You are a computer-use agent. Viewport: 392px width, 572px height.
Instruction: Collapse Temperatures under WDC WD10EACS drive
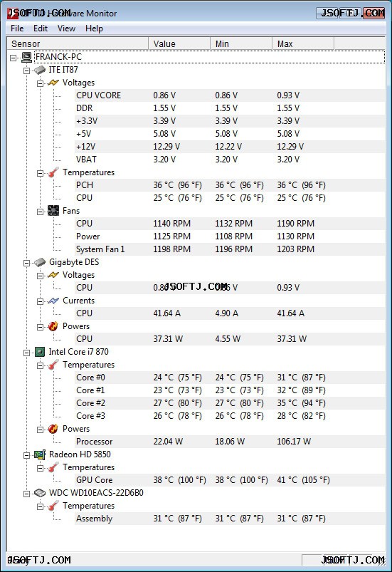click(x=40, y=506)
